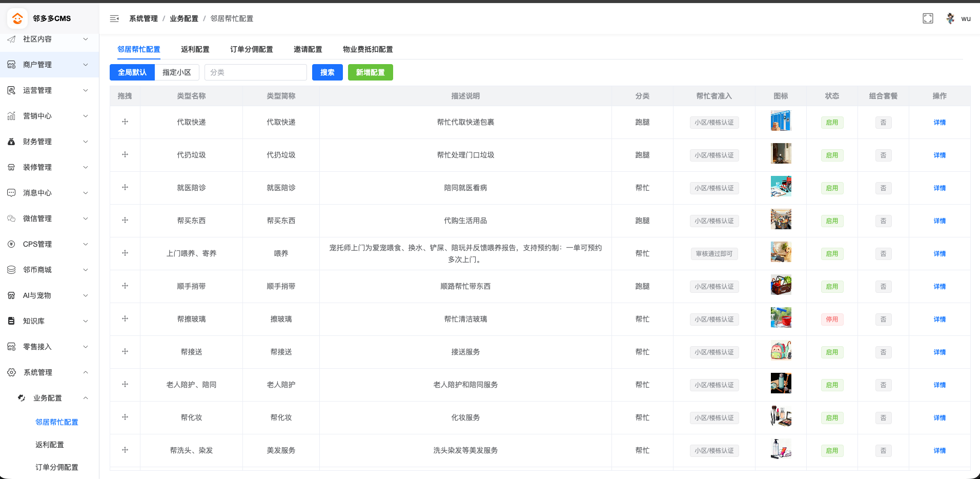Click the 知识库 document icon
Viewport: 980px width, 479px height.
click(11, 321)
